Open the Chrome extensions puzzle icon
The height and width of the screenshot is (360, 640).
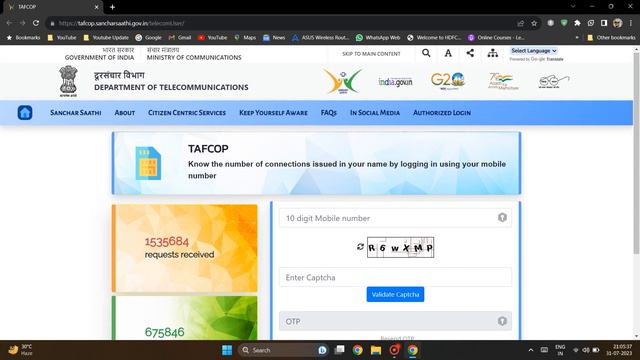(x=577, y=23)
